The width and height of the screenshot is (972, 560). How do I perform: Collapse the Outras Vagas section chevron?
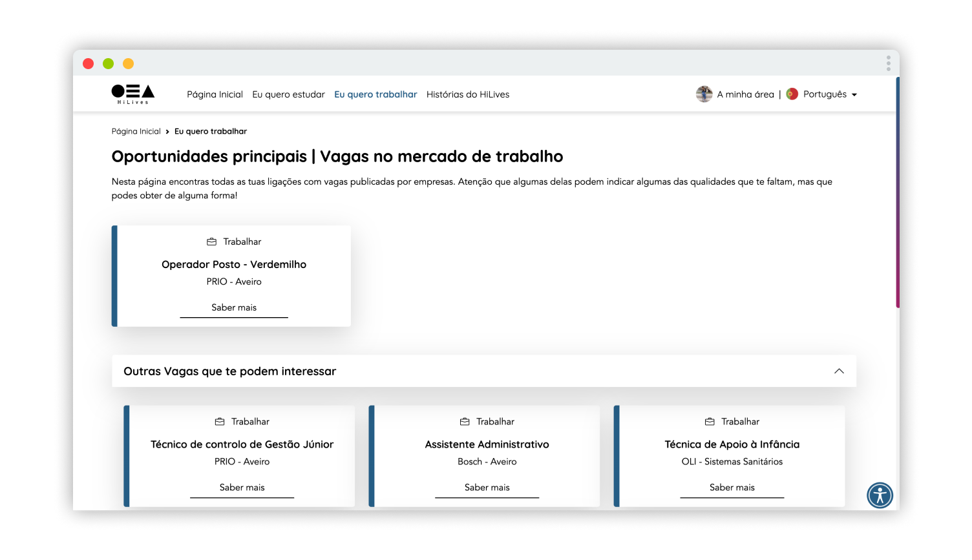click(x=839, y=371)
